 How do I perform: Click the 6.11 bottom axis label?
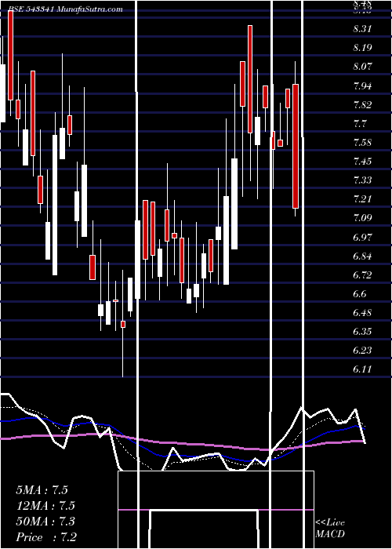[x=362, y=369]
